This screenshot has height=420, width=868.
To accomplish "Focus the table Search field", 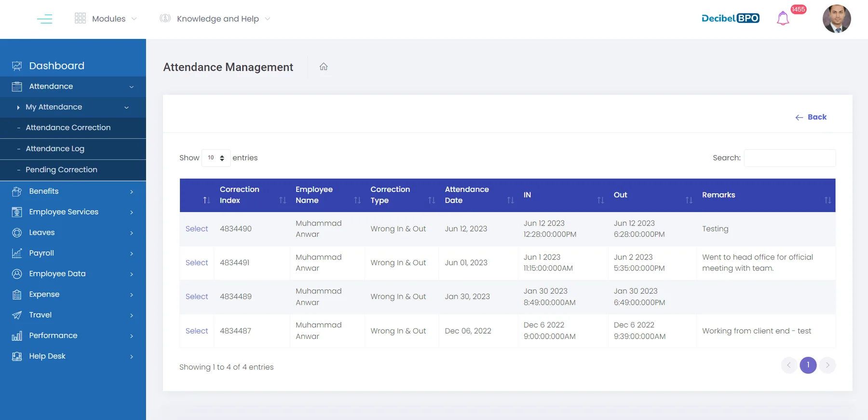I will pyautogui.click(x=789, y=158).
